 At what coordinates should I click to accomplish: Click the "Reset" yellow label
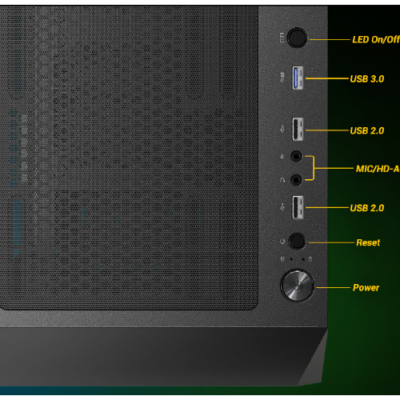368,243
